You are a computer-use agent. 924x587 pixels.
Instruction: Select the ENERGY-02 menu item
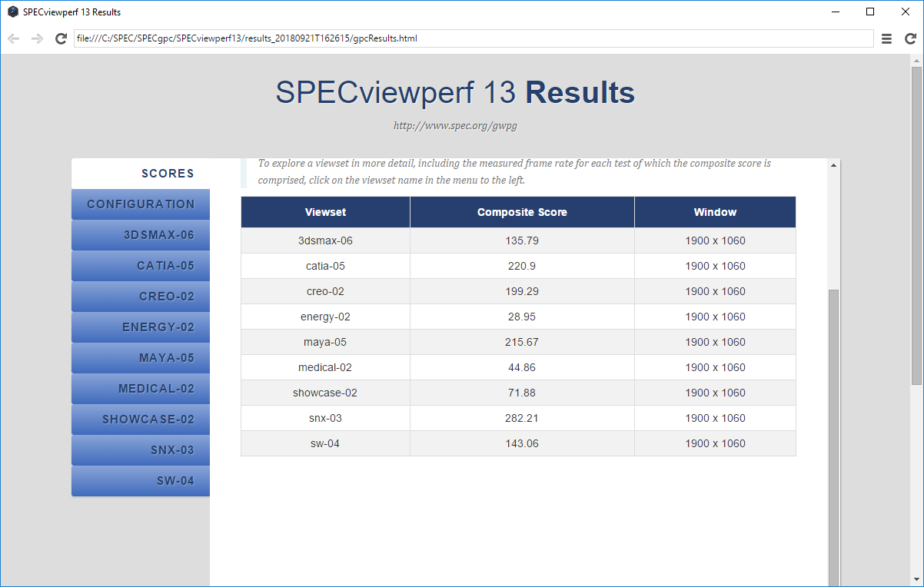141,327
